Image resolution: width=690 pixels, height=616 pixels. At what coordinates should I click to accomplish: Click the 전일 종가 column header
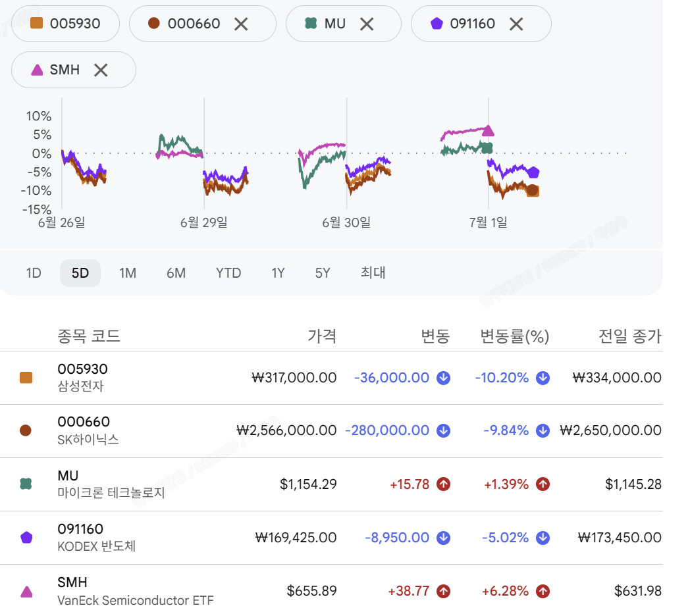(x=629, y=336)
